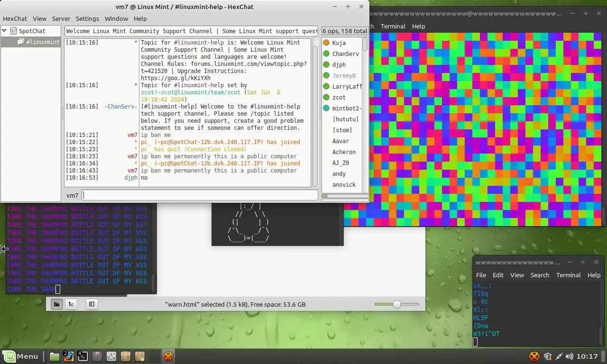Switch to Firefox in the taskbar
The width and height of the screenshot is (607, 364).
point(68,356)
